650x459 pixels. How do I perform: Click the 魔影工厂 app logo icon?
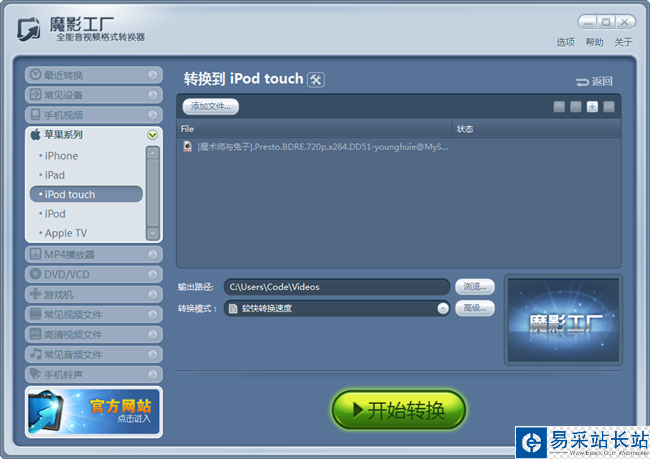coord(29,29)
